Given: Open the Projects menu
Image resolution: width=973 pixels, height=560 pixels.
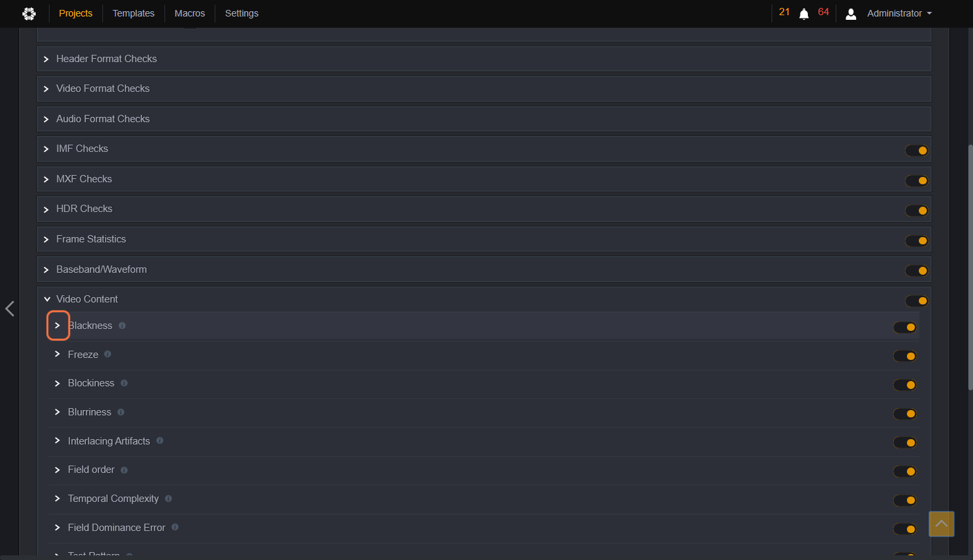Looking at the screenshot, I should (x=76, y=13).
